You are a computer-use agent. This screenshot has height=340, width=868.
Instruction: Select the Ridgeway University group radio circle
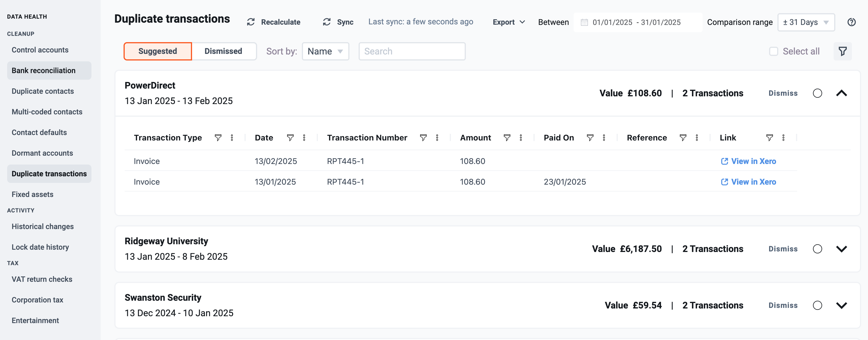click(818, 249)
